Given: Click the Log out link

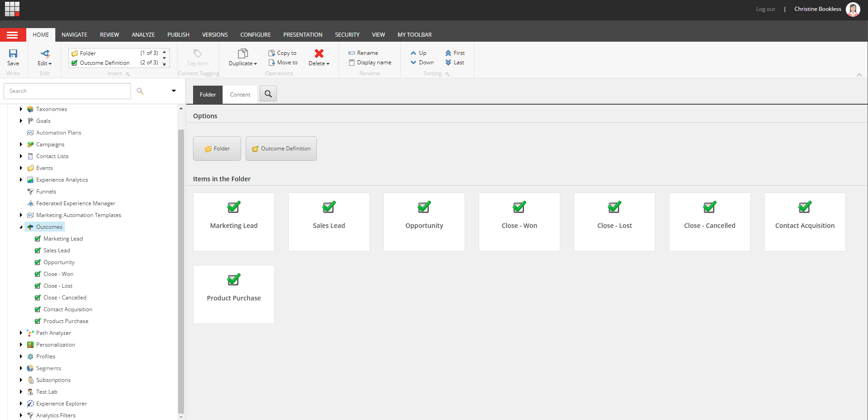Looking at the screenshot, I should point(765,9).
